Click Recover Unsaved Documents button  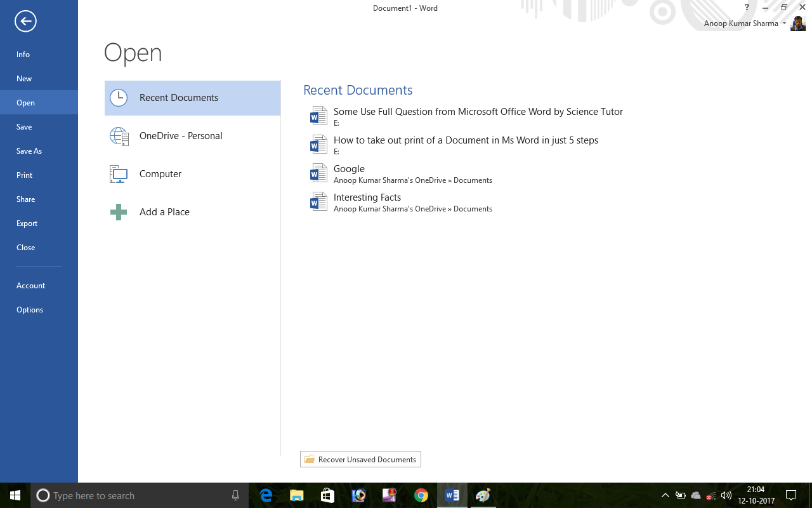360,459
